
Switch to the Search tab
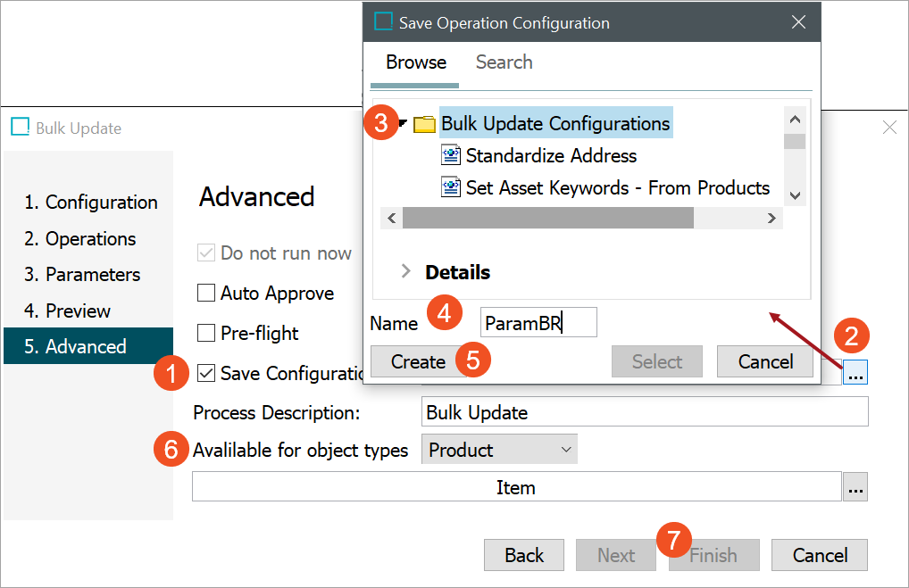504,62
